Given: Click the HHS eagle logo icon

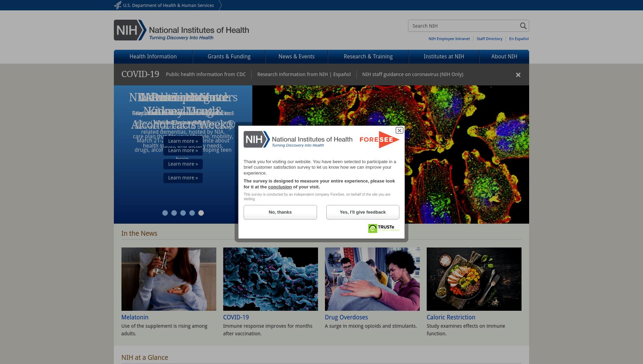Looking at the screenshot, I should [x=118, y=5].
